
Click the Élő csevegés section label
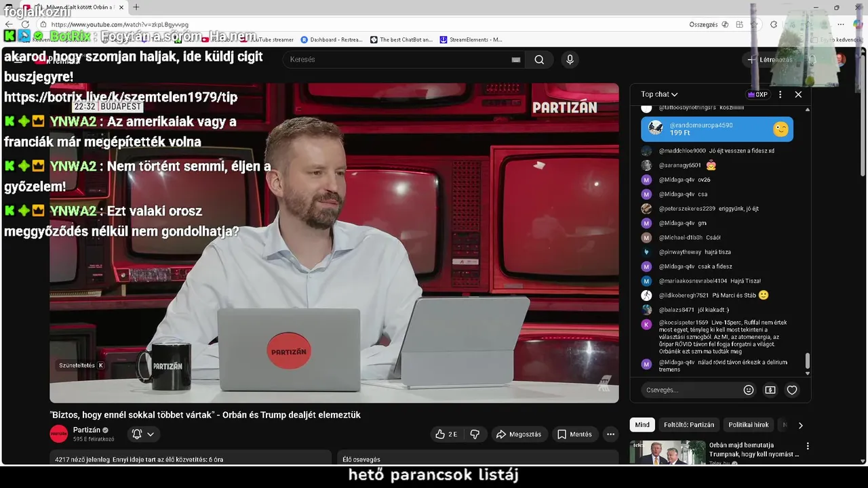(361, 460)
